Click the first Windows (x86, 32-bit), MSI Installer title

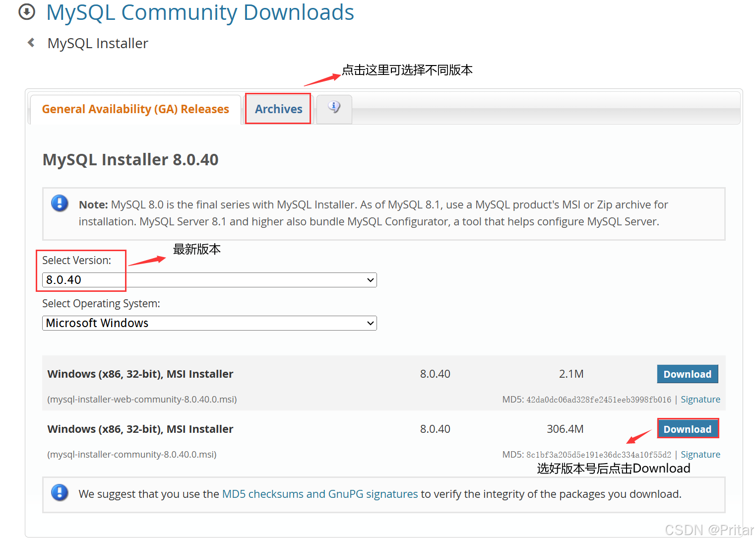[x=140, y=374]
